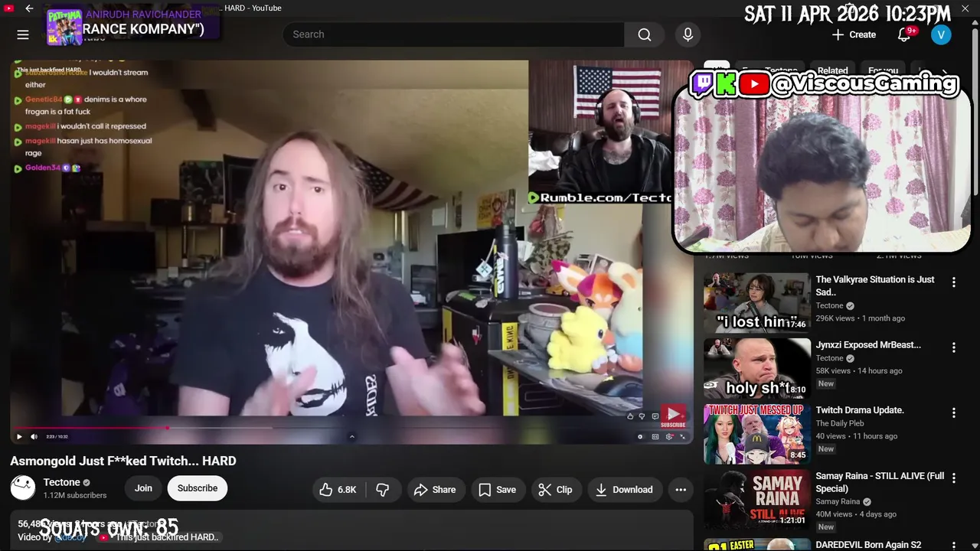This screenshot has width=980, height=551.
Task: Open more actions menu beside Download
Action: click(x=681, y=490)
